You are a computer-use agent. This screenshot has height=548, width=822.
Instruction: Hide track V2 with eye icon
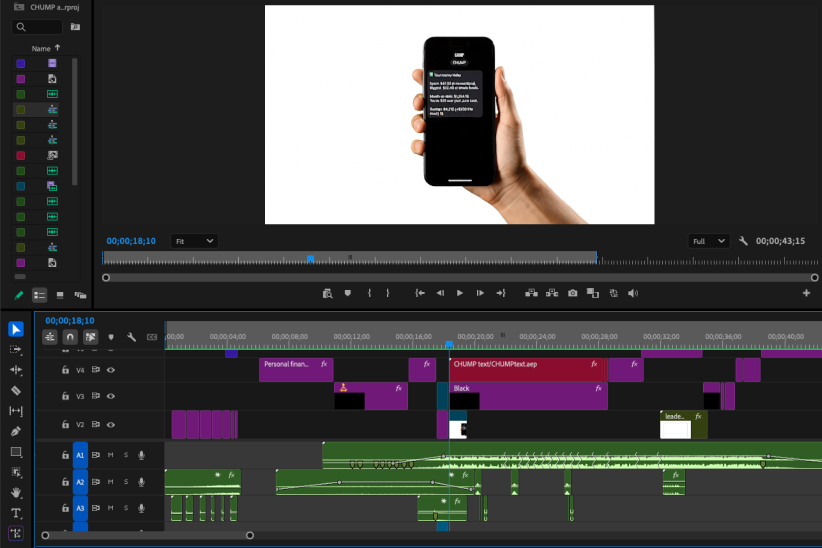coord(111,424)
